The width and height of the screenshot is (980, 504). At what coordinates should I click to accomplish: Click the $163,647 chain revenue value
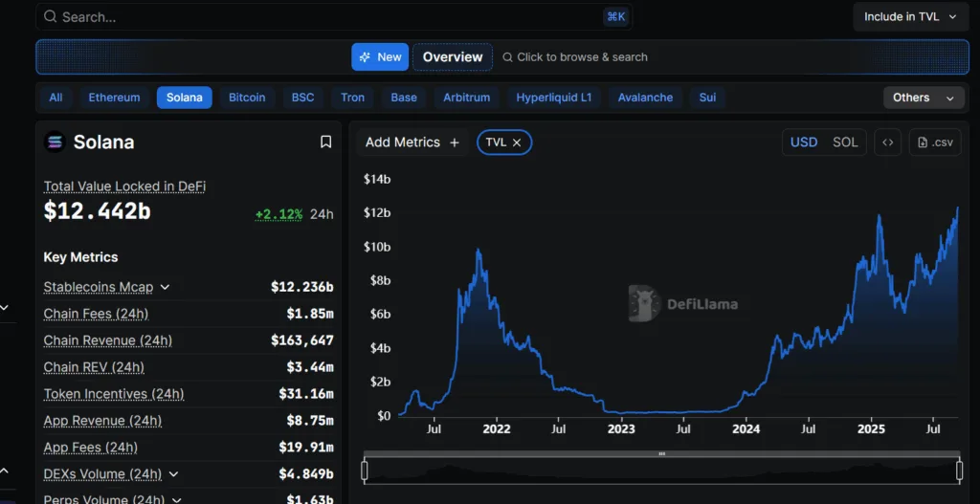pyautogui.click(x=301, y=340)
